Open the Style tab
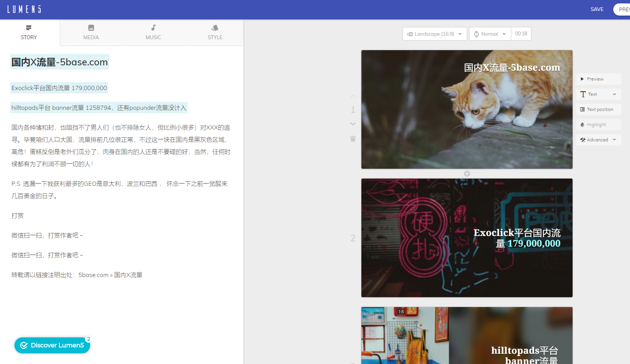630x364 pixels. click(x=215, y=32)
